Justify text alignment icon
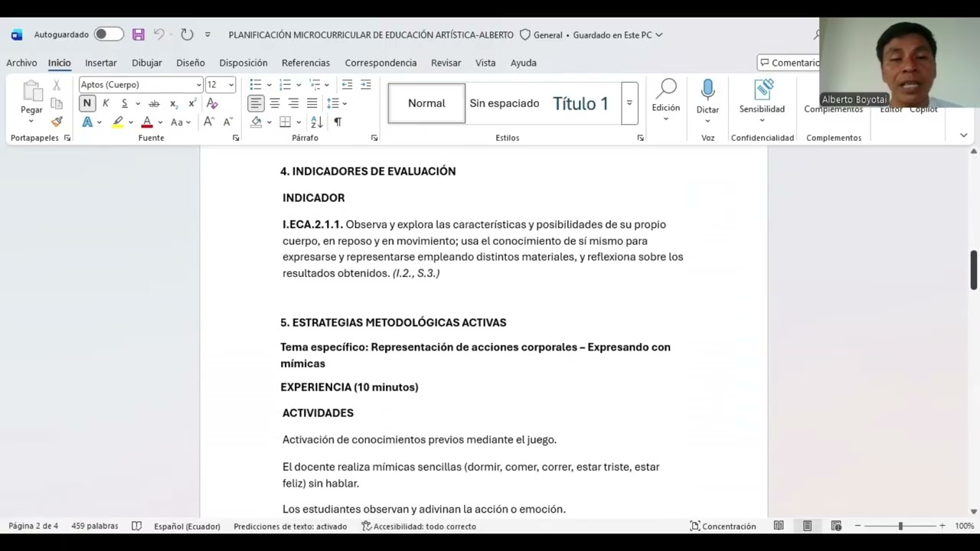Viewport: 980px width, 551px height. coord(312,103)
